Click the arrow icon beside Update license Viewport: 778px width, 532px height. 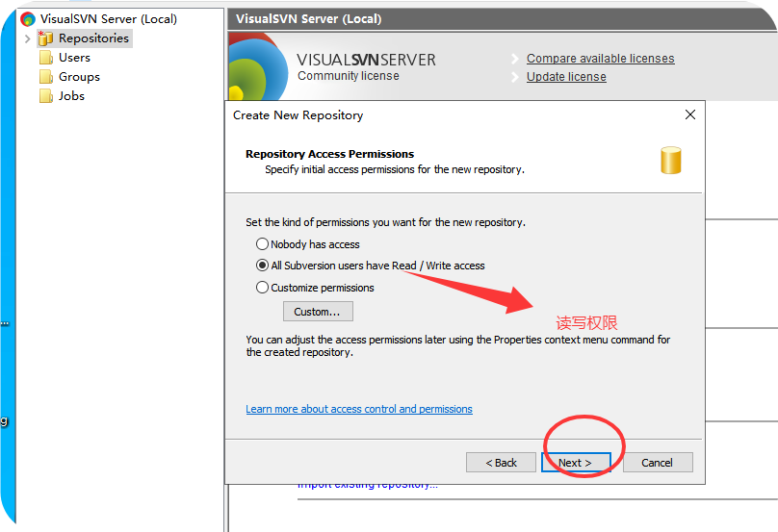(x=515, y=77)
